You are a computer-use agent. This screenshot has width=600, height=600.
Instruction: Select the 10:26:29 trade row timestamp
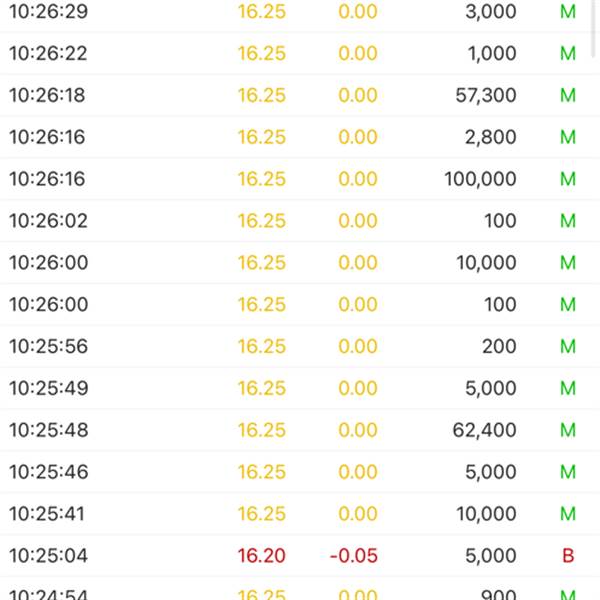[x=48, y=12]
